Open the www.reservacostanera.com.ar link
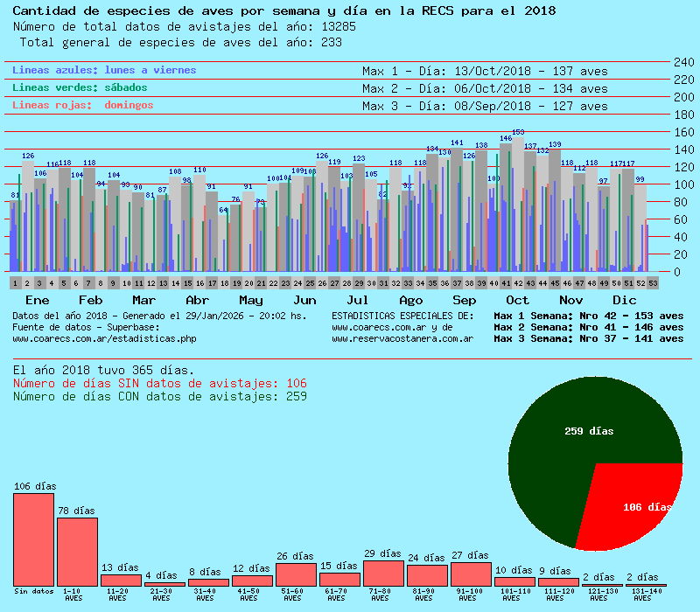 pos(402,338)
